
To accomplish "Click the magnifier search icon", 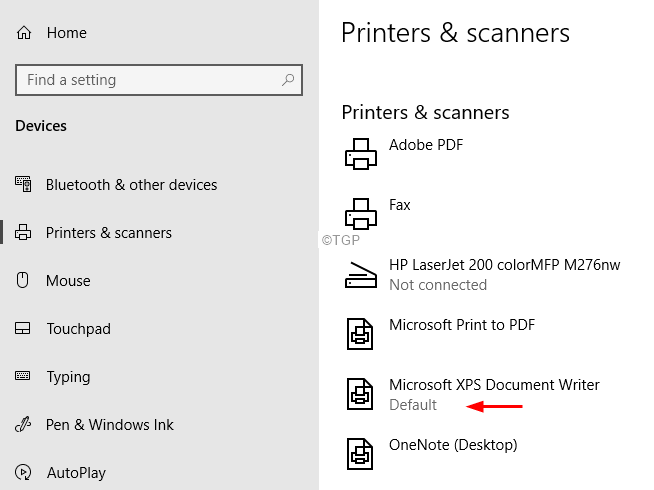I will (x=288, y=80).
